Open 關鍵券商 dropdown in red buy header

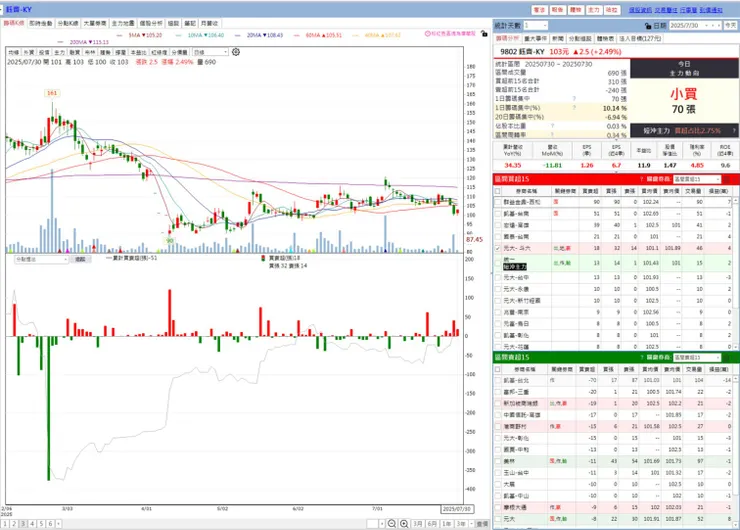(x=697, y=179)
